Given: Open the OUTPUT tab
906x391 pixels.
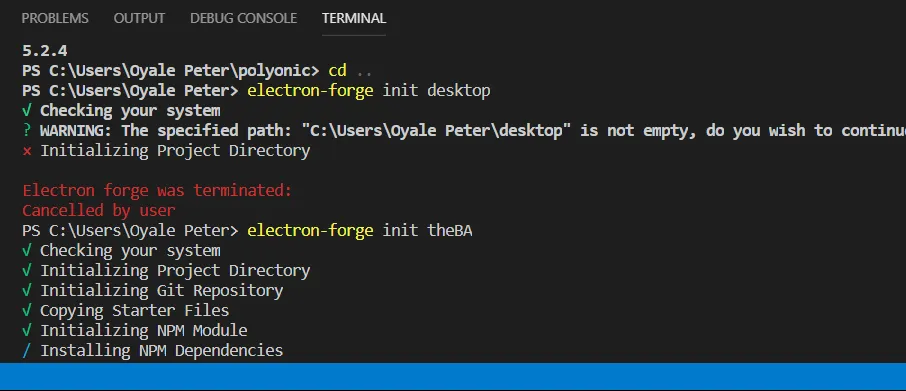Looking at the screenshot, I should click(x=139, y=18).
